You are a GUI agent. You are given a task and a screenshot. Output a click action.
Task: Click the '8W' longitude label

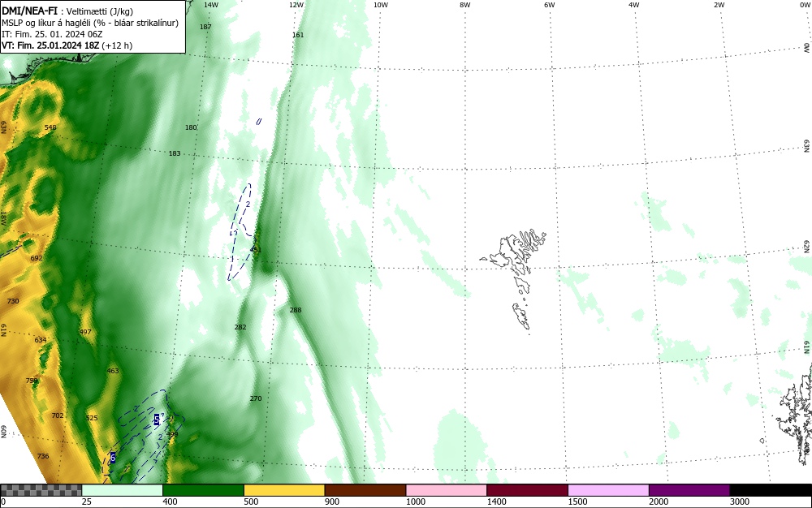pos(465,5)
